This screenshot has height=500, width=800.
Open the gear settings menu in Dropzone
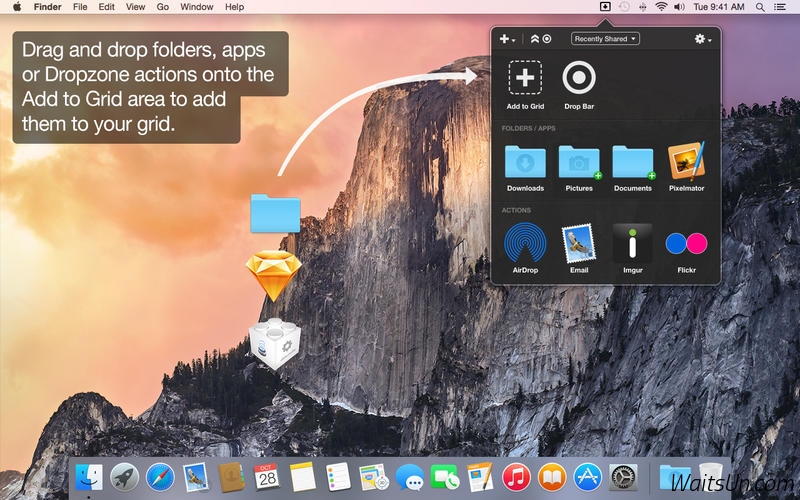(703, 39)
